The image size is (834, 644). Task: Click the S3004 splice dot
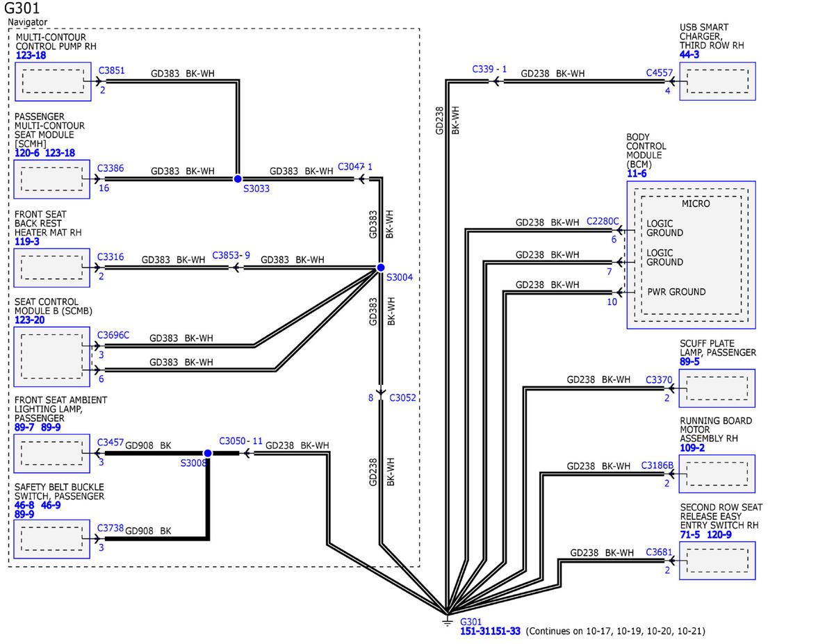click(381, 267)
